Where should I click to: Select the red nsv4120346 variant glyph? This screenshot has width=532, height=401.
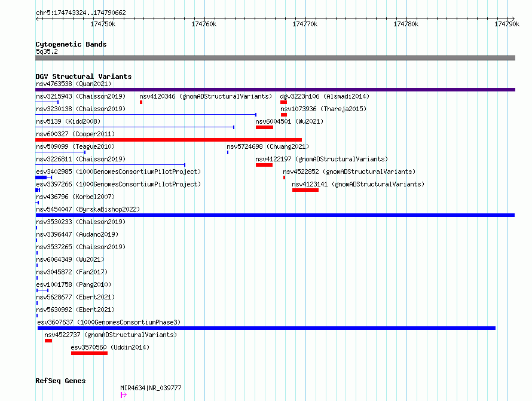coord(141,102)
